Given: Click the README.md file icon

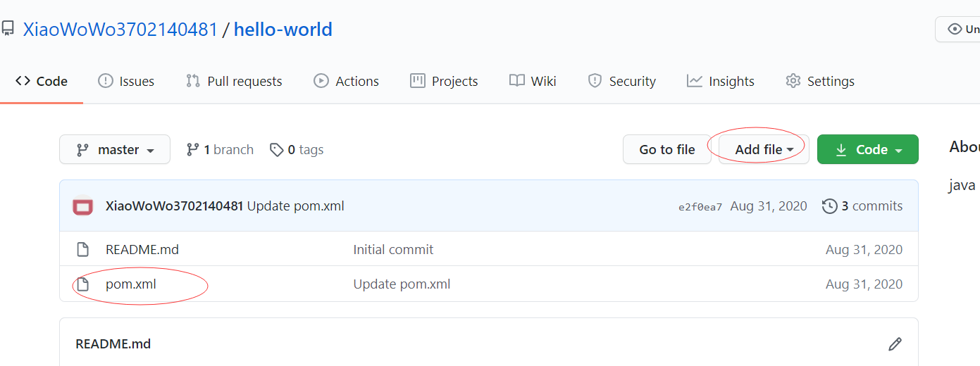Looking at the screenshot, I should click(x=83, y=250).
